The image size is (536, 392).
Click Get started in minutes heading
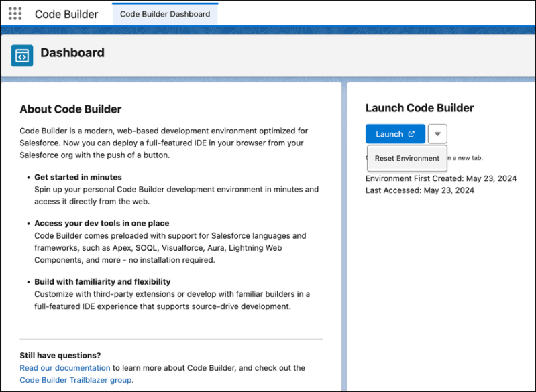(x=78, y=177)
